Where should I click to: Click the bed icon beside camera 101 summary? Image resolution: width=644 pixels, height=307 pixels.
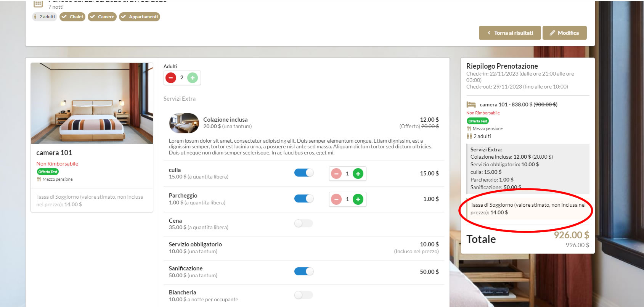pos(471,104)
